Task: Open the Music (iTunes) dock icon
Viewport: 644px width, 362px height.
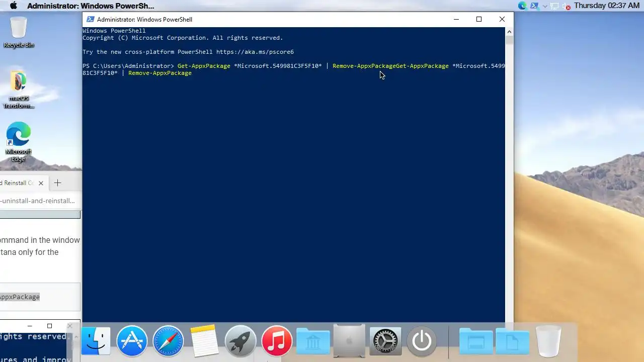Action: click(277, 341)
